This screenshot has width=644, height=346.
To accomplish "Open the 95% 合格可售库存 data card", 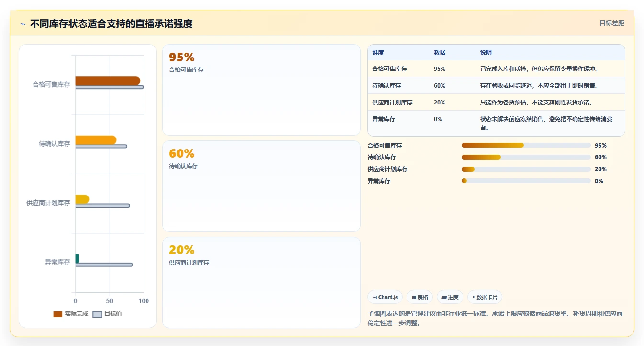I will 261,90.
